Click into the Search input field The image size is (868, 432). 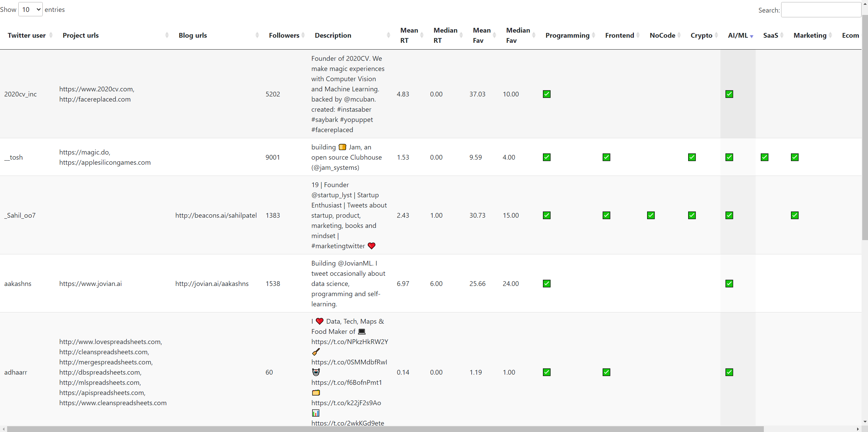point(820,10)
